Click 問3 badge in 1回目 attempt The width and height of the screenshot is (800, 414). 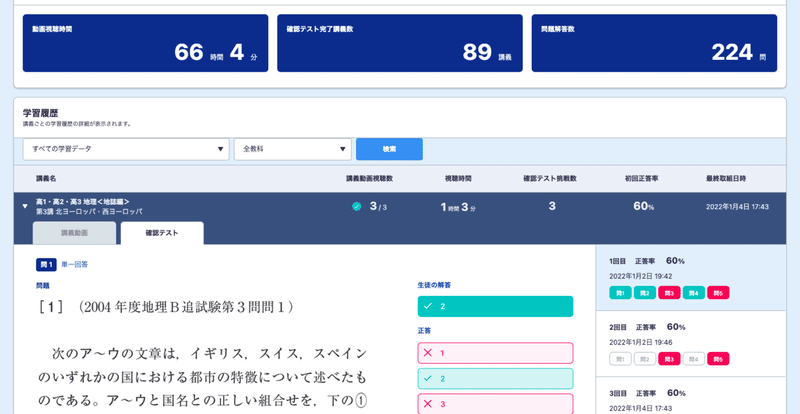(x=669, y=293)
